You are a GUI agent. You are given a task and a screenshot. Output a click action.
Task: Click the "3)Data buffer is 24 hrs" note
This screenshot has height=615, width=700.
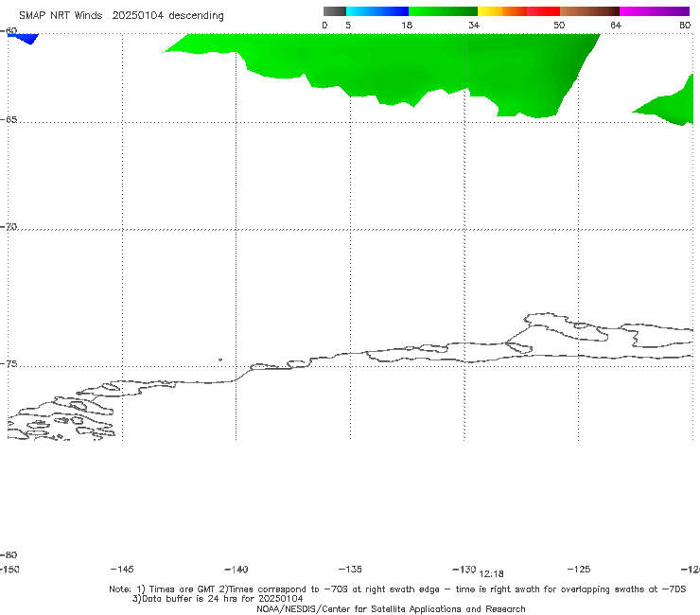(x=218, y=599)
